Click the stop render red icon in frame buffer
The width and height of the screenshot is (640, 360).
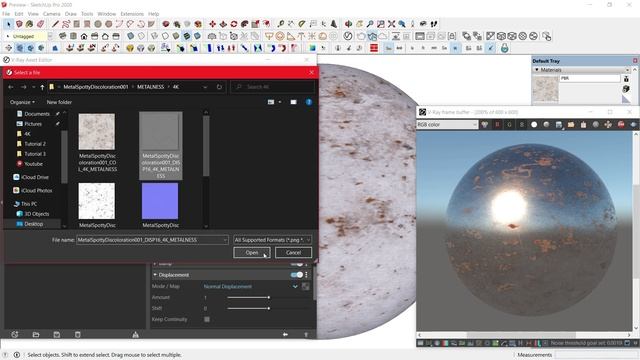(621, 124)
